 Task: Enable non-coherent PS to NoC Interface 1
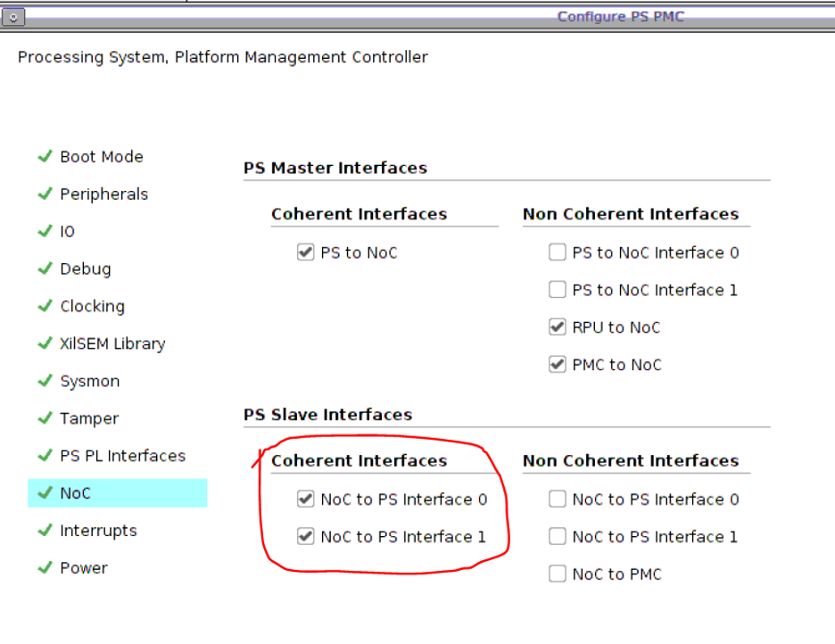coord(558,291)
